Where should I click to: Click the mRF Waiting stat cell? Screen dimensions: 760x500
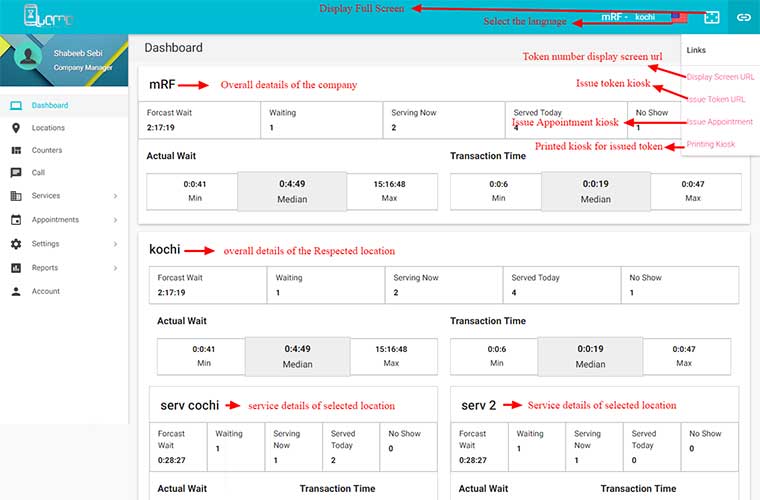322,120
